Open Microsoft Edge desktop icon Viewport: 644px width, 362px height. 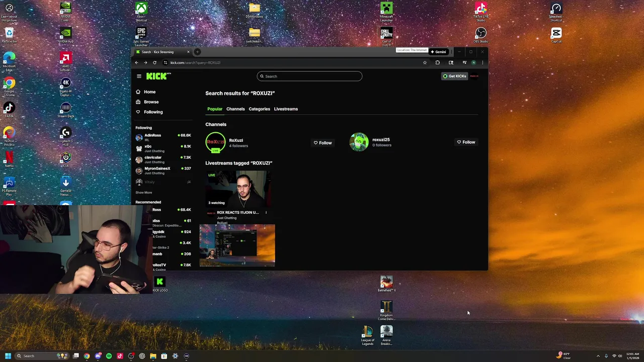pos(9,61)
